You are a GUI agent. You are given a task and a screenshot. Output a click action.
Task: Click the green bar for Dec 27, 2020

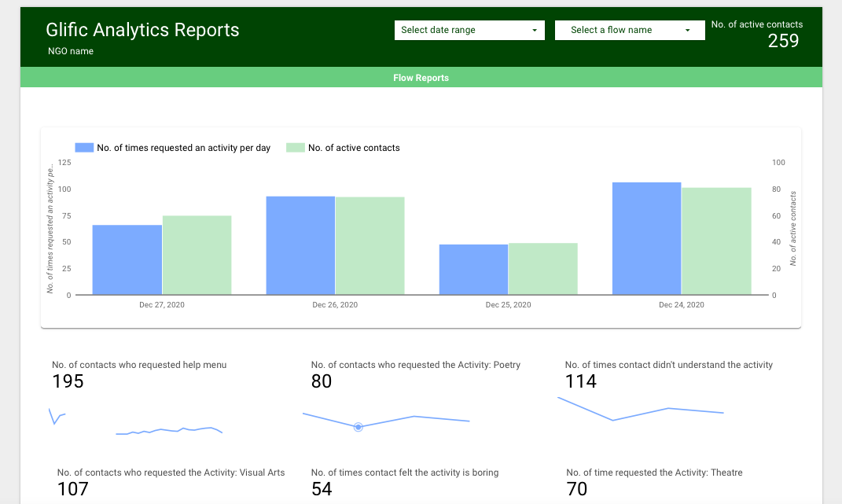(x=197, y=256)
